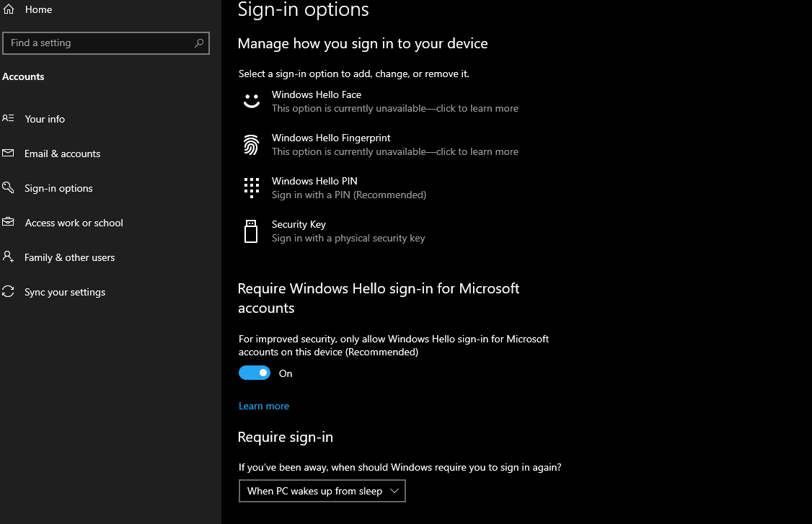Click the Family & other users icon

pyautogui.click(x=8, y=257)
